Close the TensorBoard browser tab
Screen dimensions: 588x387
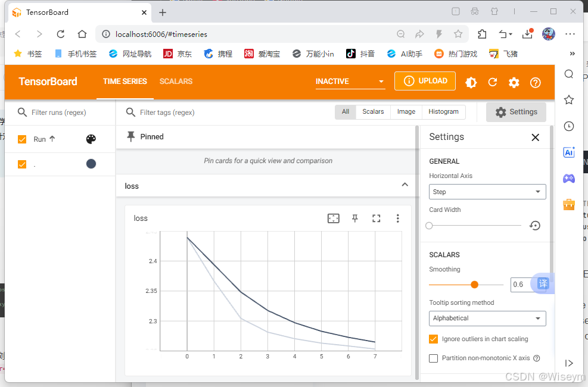pos(144,13)
